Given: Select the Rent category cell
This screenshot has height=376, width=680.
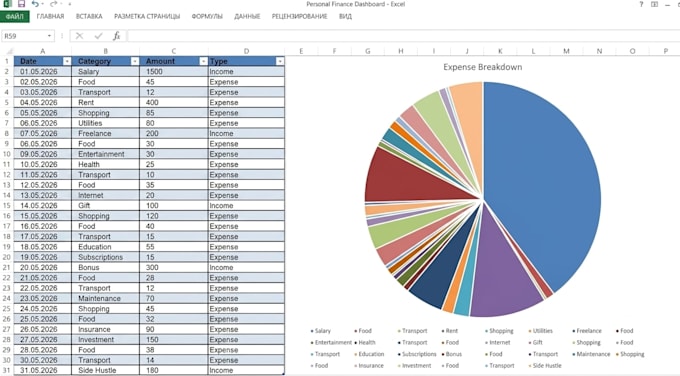Looking at the screenshot, I should (x=105, y=103).
